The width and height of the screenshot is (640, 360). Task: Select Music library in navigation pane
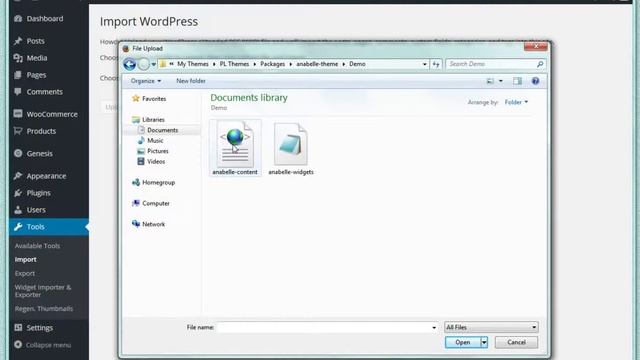tap(155, 140)
